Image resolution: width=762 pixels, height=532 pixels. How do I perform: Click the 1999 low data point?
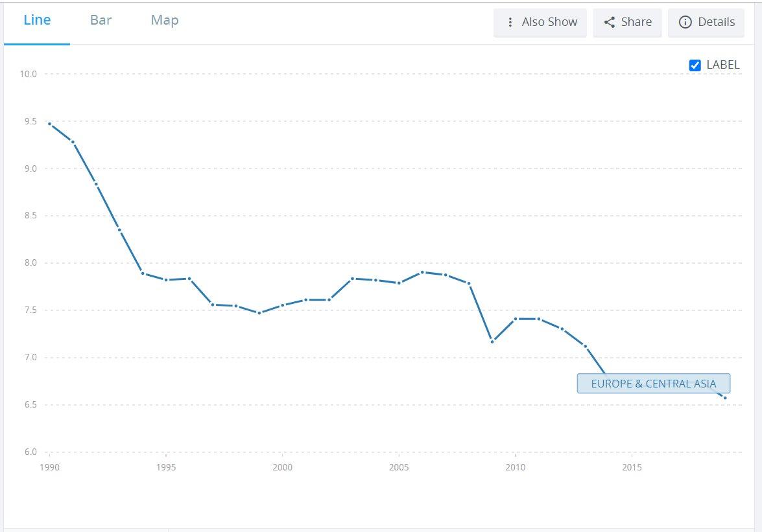(259, 313)
